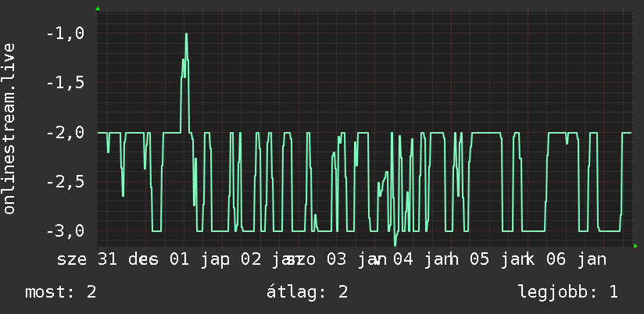Click the '04' date label on x-axis
Screen dimensions: 644x314
(x=404, y=260)
